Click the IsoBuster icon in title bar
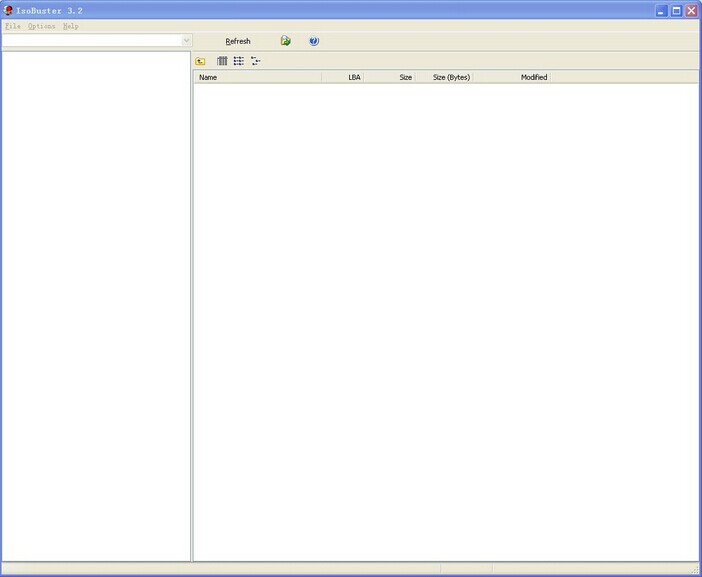 click(x=9, y=10)
